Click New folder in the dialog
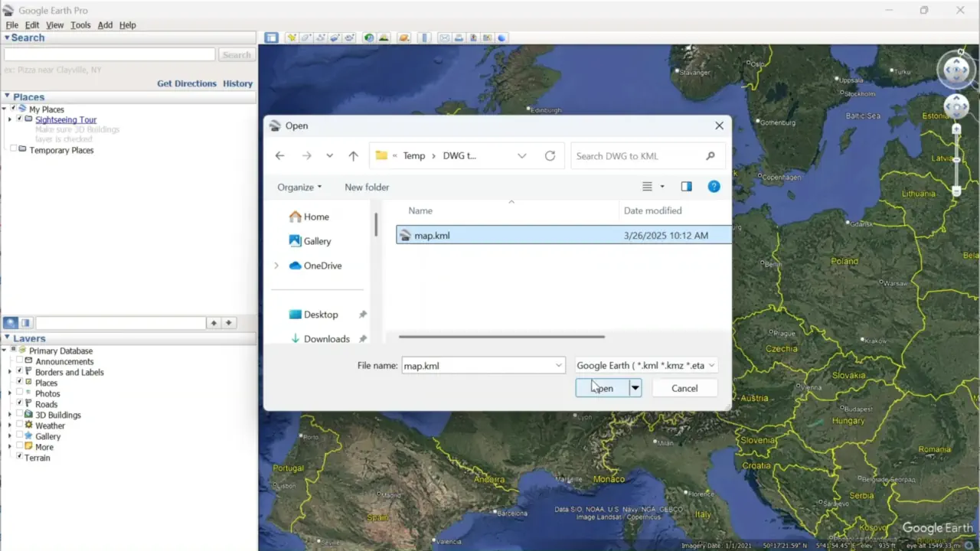The image size is (980, 551). pos(367,187)
